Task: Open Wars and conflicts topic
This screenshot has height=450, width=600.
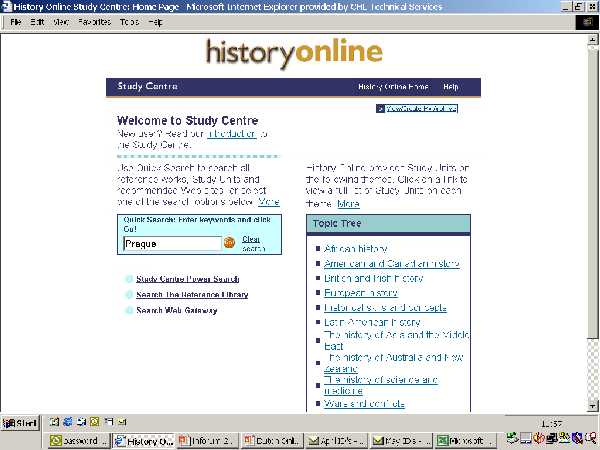Action: coord(364,404)
